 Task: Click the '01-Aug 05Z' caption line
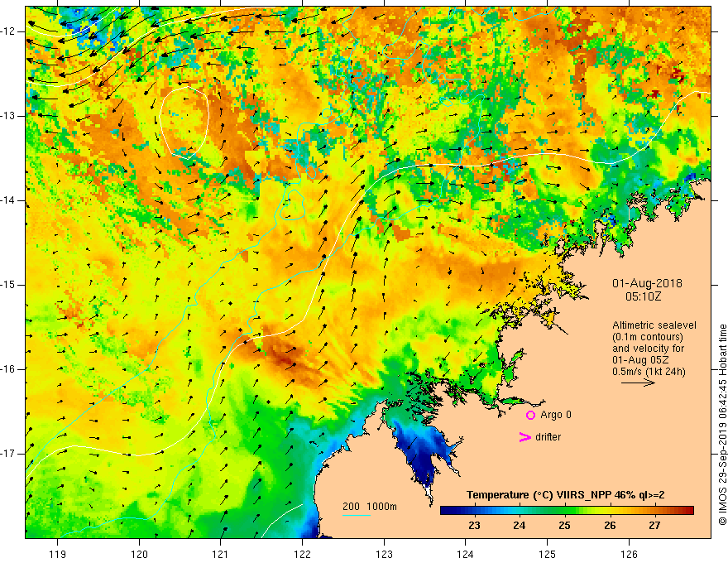coord(642,360)
